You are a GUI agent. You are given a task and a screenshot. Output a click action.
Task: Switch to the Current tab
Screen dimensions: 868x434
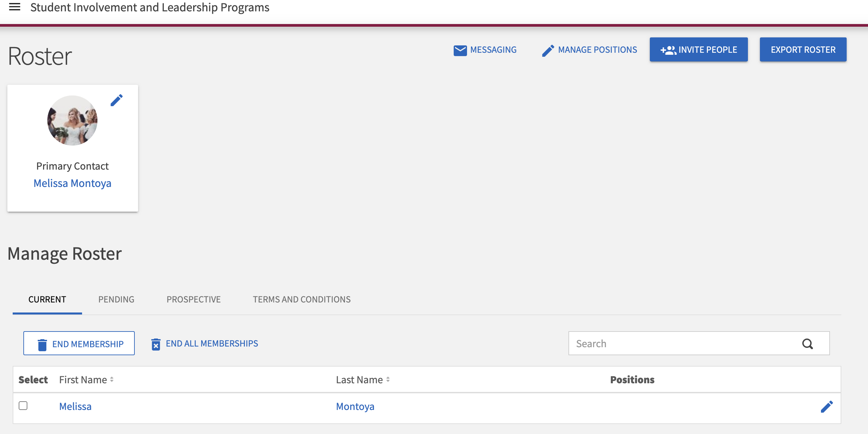tap(47, 299)
